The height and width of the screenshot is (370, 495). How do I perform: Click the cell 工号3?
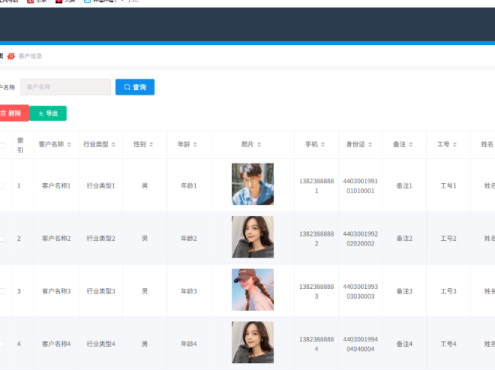point(448,291)
